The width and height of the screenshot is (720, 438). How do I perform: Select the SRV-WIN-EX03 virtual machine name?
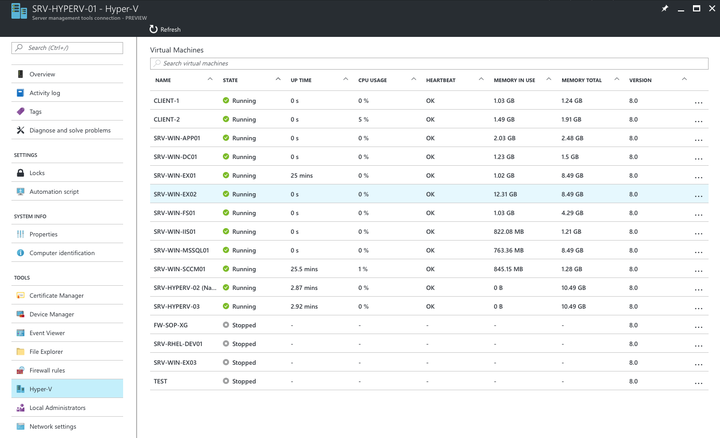(x=175, y=363)
